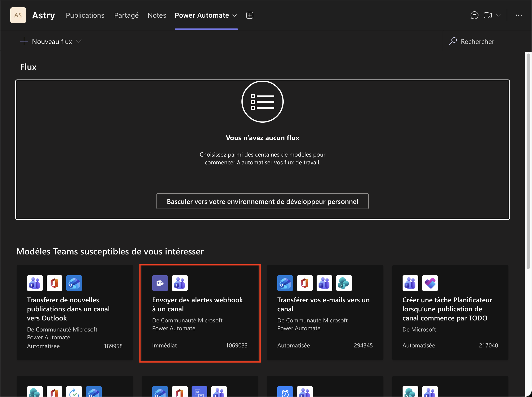Select the Outlook icon on the publications template
The width and height of the screenshot is (532, 397).
click(74, 283)
